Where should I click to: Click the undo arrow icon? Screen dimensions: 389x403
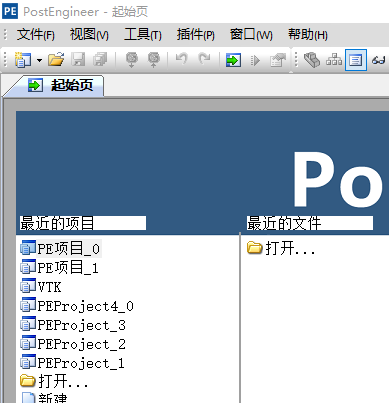tap(182, 59)
